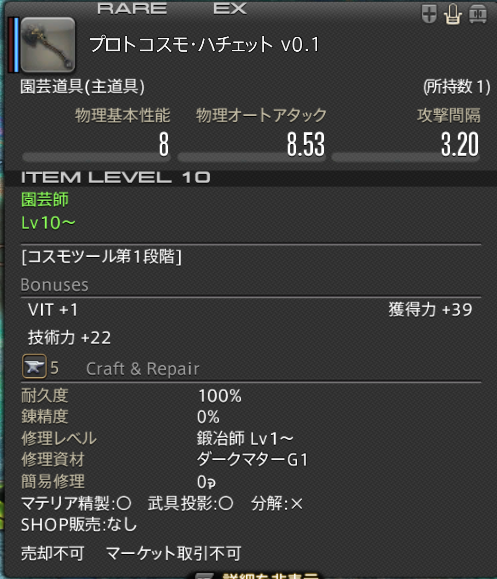The image size is (497, 579).
Task: Click the shield-plus armoury icon
Action: [429, 14]
